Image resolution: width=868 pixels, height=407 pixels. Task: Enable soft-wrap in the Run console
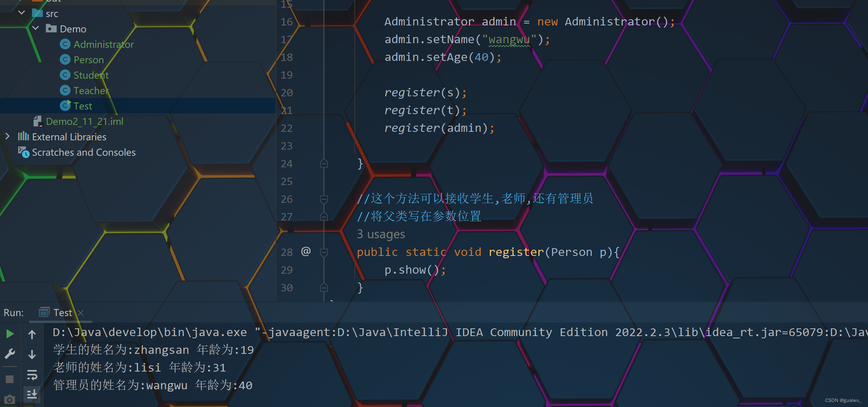[x=32, y=375]
